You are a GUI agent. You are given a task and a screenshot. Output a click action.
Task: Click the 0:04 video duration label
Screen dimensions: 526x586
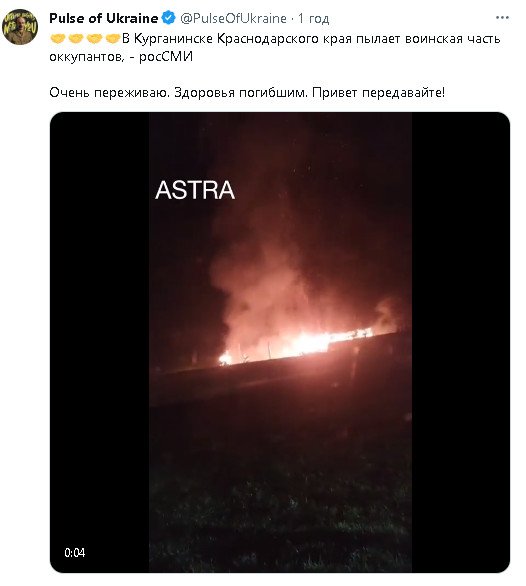click(75, 552)
